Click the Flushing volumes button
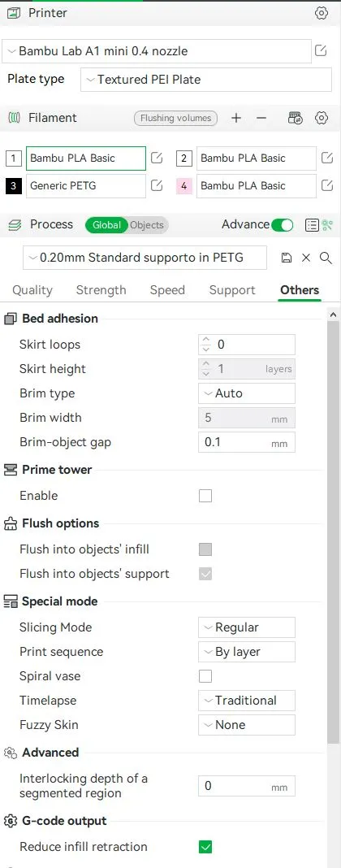341x868 pixels. pos(175,118)
